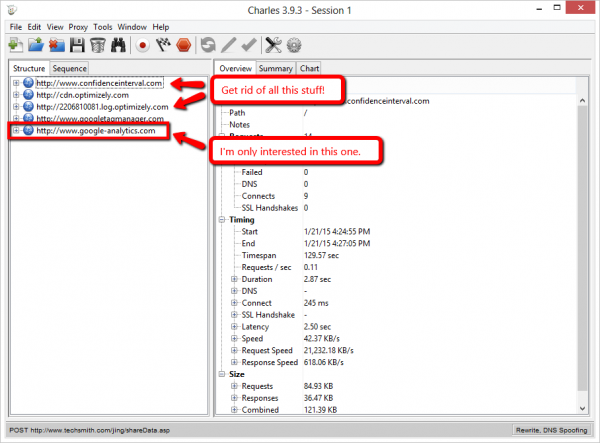
Task: Click the globe icon beside cdn.optimizely.com
Action: [x=28, y=94]
